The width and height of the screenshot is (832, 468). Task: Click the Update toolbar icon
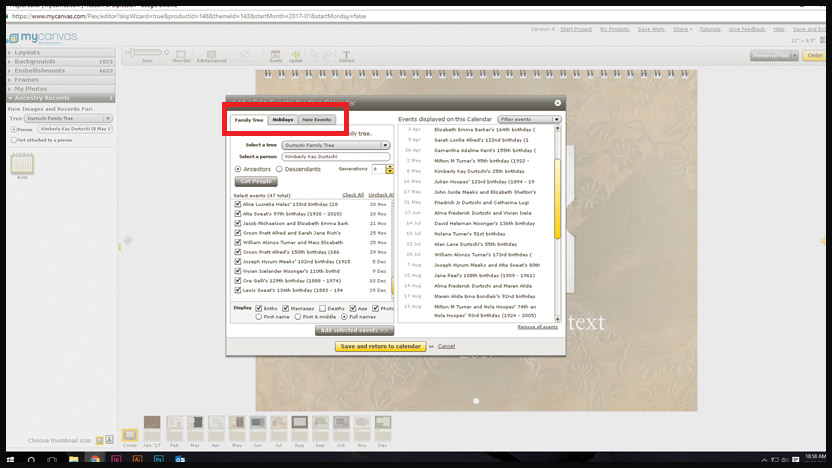296,56
